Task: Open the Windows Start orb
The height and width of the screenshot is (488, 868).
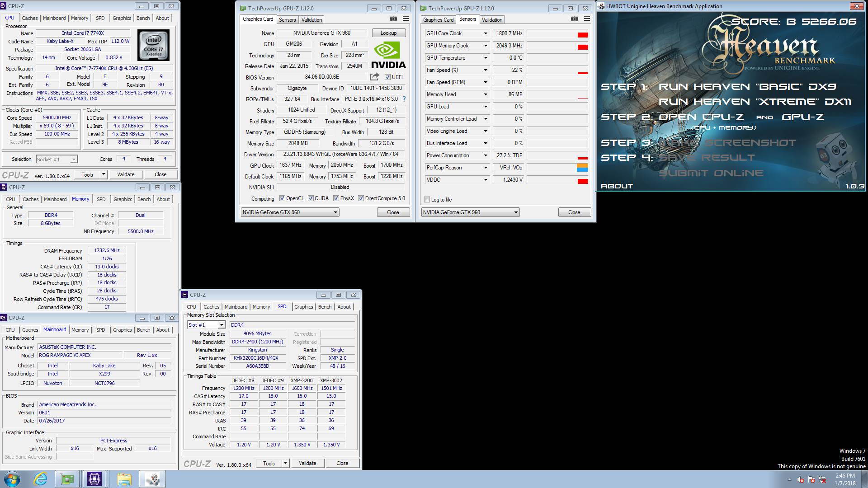Action: tap(11, 479)
